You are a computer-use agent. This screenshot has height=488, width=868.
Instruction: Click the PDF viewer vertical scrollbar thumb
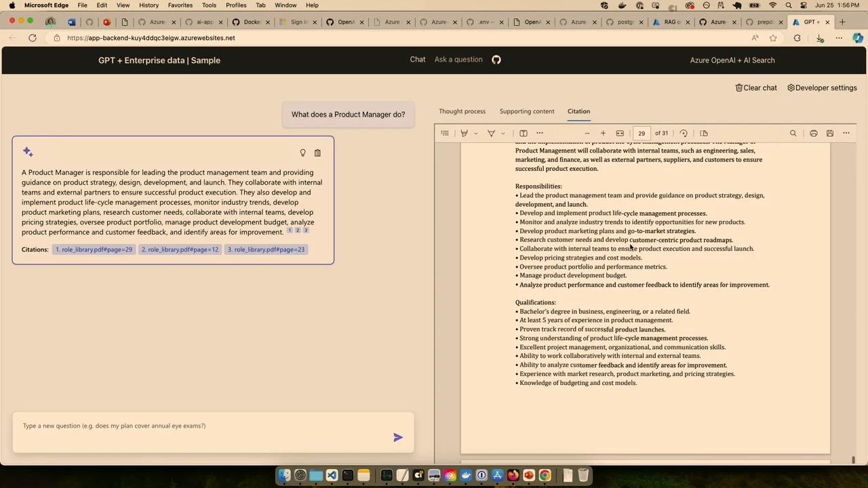click(x=853, y=460)
